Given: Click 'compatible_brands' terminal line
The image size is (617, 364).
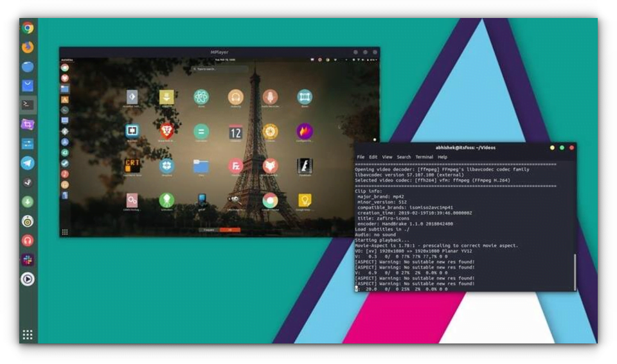Looking at the screenshot, I should [406, 207].
